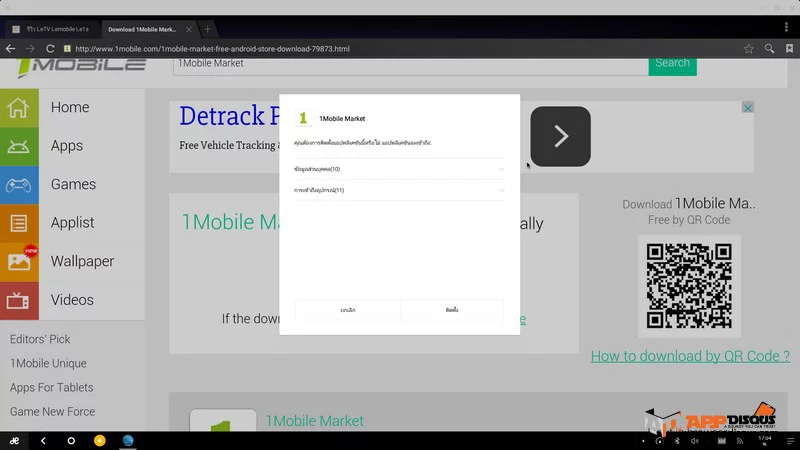Open the bookmarks icon at the address bar end
800x450 pixels.
pyautogui.click(x=789, y=48)
